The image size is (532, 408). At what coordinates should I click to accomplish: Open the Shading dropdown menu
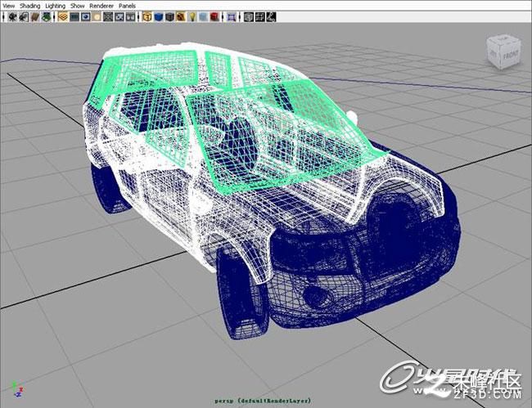point(29,6)
